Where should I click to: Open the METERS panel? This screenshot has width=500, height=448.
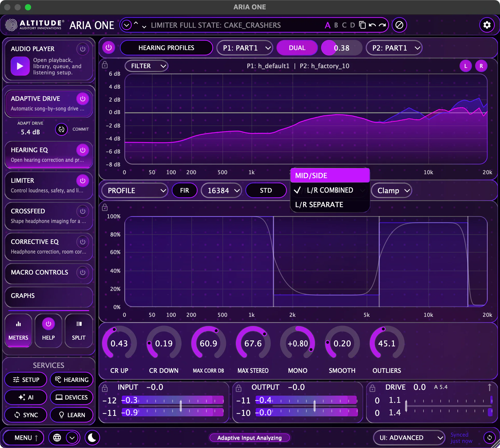click(18, 331)
